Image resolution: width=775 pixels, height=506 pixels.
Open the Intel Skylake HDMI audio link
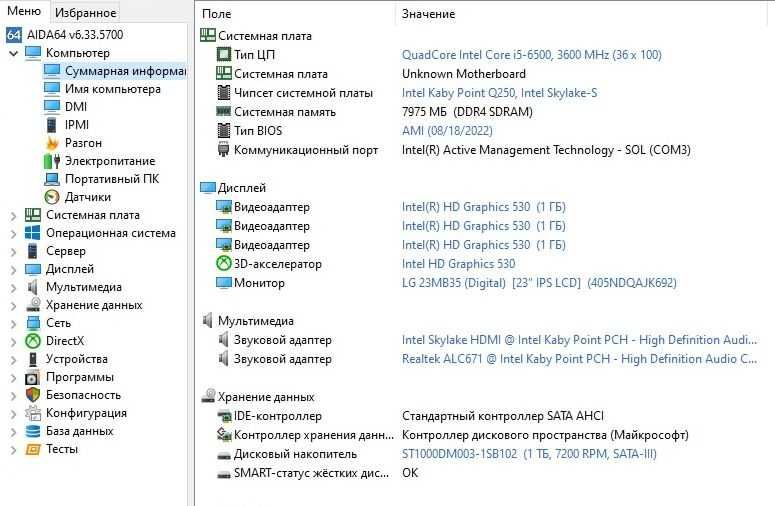(x=579, y=339)
